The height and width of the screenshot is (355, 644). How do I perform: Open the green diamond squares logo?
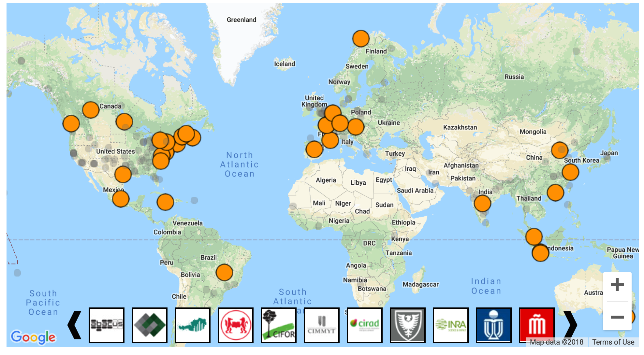[150, 325]
